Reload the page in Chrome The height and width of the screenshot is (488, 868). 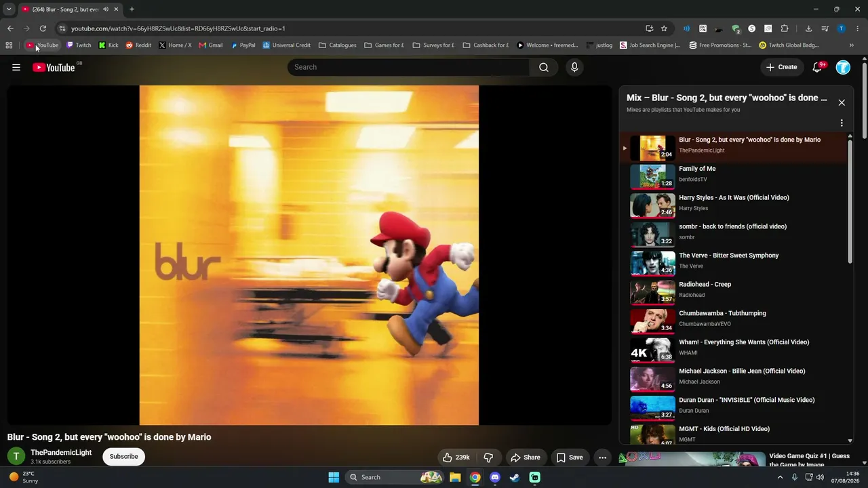(43, 28)
